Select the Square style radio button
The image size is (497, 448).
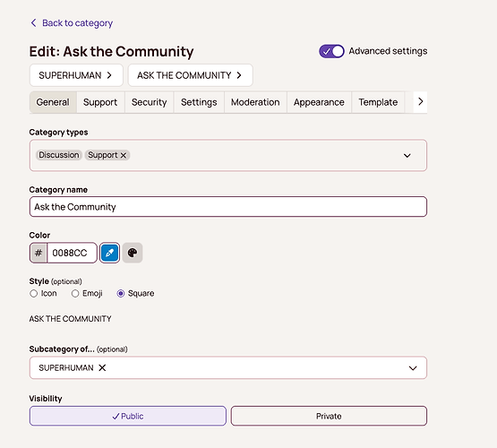click(121, 294)
